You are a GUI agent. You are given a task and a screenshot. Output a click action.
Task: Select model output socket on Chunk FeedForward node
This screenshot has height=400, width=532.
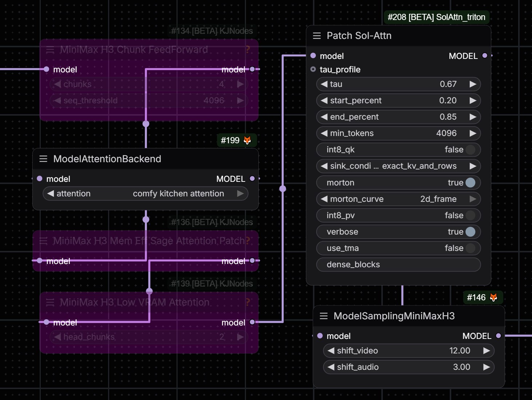252,69
